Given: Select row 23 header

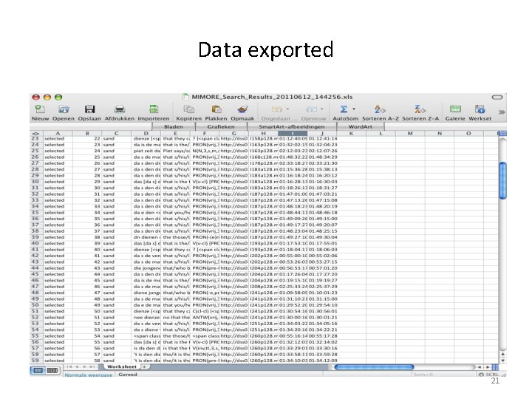Looking at the screenshot, I should click(35, 138).
